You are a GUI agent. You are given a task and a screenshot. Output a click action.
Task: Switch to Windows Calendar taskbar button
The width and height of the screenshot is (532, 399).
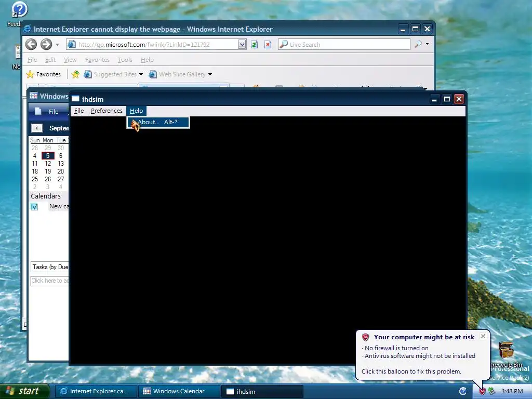pos(179,391)
